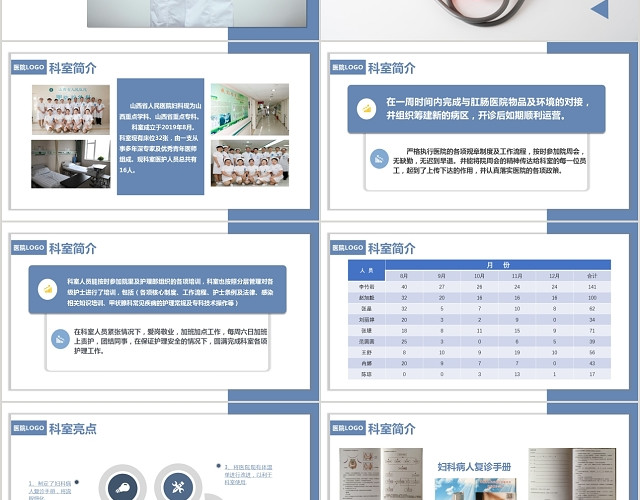The width and height of the screenshot is (640, 500).
Task: Select the hospital bed ward photo
Action: 71,164
